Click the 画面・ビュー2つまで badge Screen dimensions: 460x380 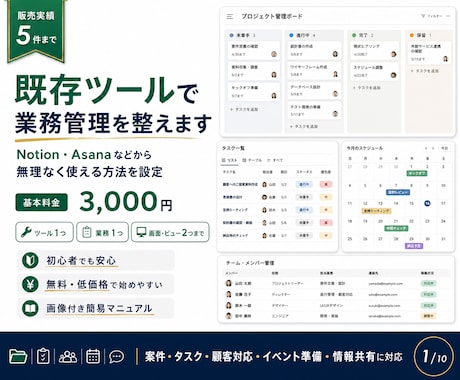coord(170,232)
